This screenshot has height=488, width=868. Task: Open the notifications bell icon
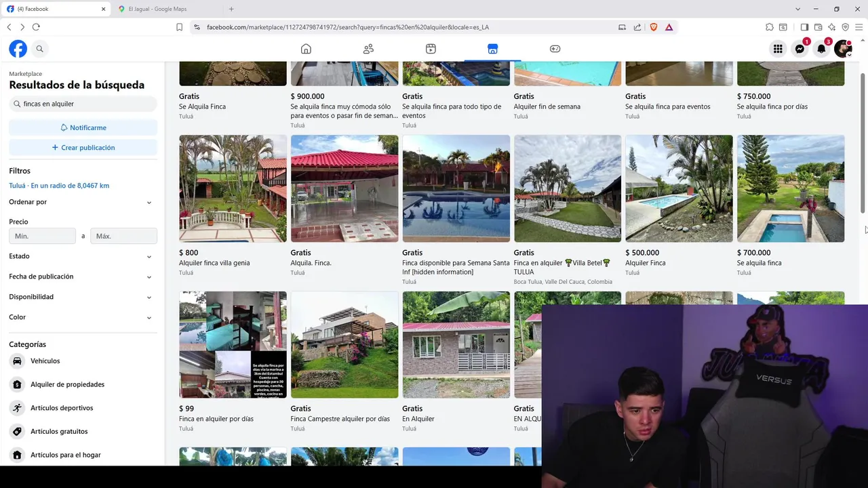coord(822,49)
